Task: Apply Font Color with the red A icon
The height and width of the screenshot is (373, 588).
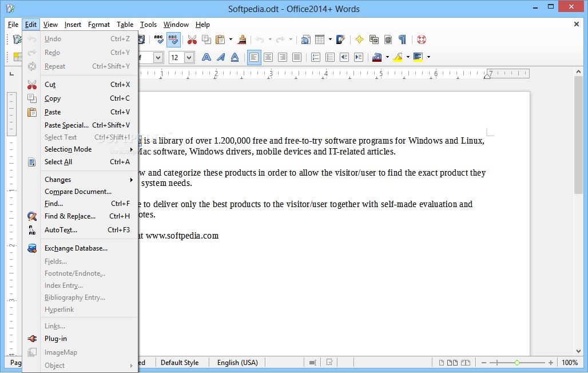Action: tap(378, 57)
